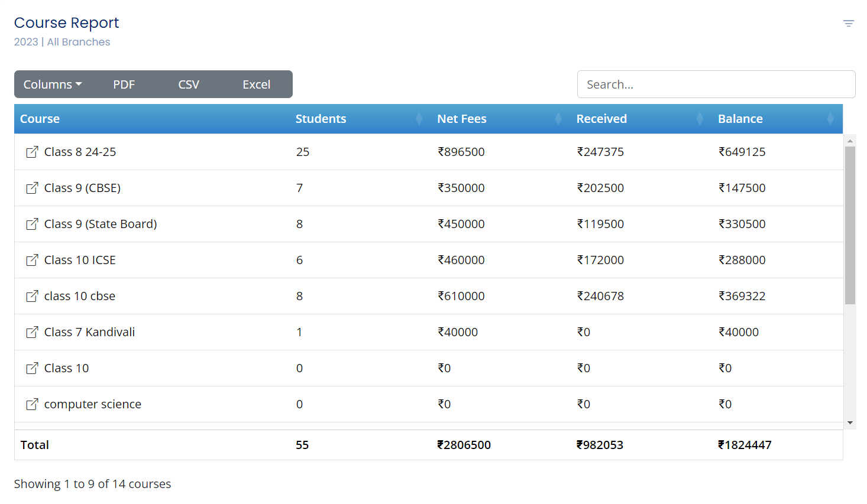Open external link icon for computer science
The image size is (867, 504).
coord(32,404)
